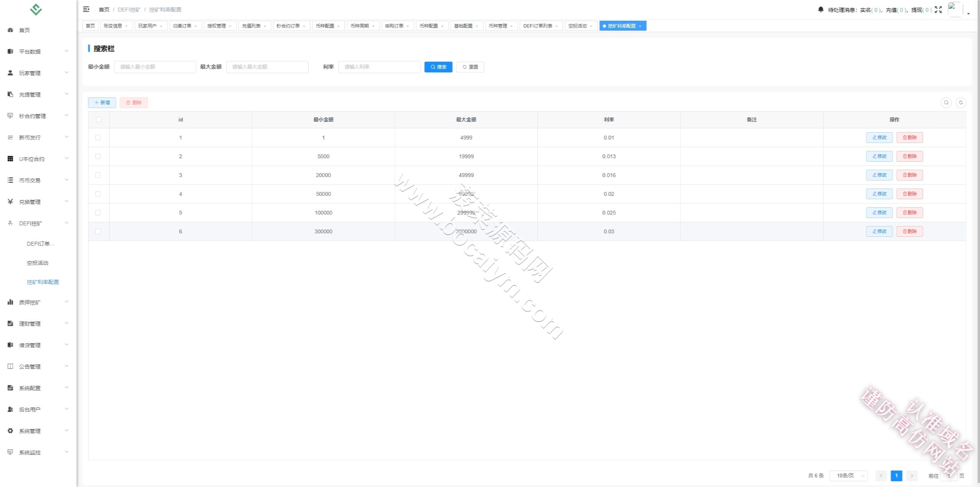Image resolution: width=980 pixels, height=487 pixels.
Task: Click the user avatar image
Action: pos(955,9)
